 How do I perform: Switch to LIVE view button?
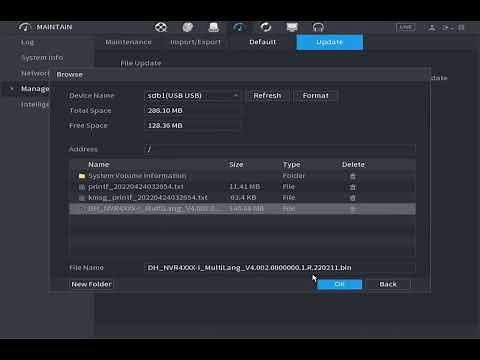pos(406,28)
